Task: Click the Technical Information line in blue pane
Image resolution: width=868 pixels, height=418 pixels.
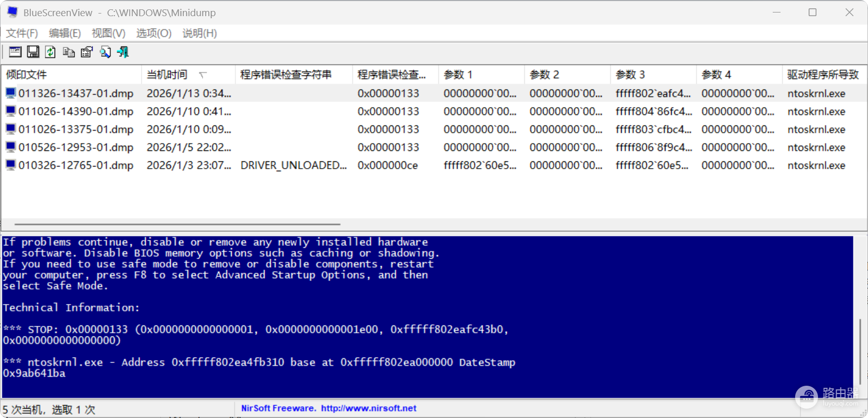Action: [71, 308]
